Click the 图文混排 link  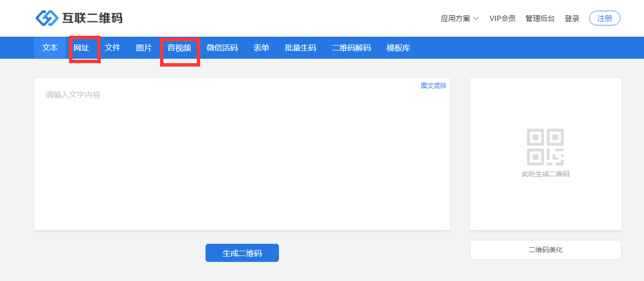433,86
